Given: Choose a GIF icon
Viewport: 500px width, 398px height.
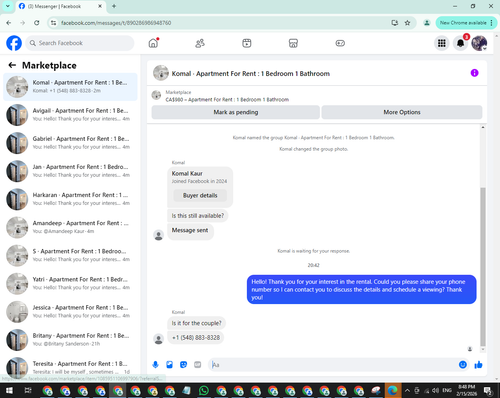Looking at the screenshot, I should click(x=198, y=365).
